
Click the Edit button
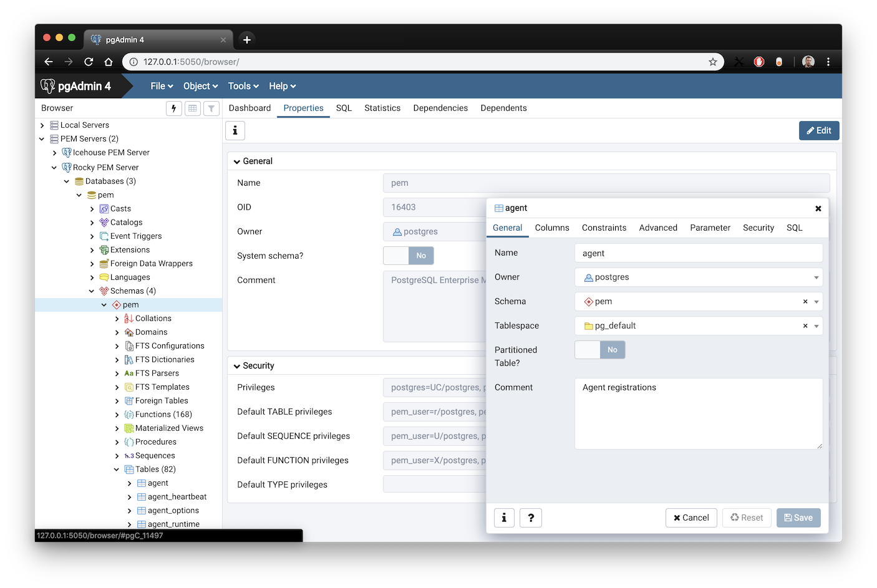(x=819, y=130)
